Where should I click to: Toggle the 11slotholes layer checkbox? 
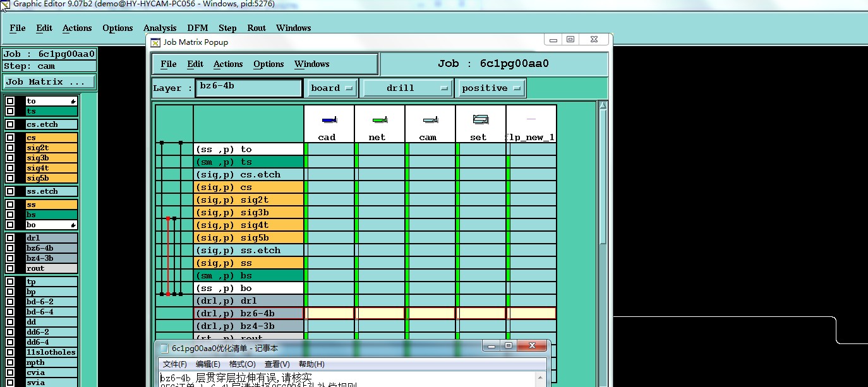click(x=10, y=352)
